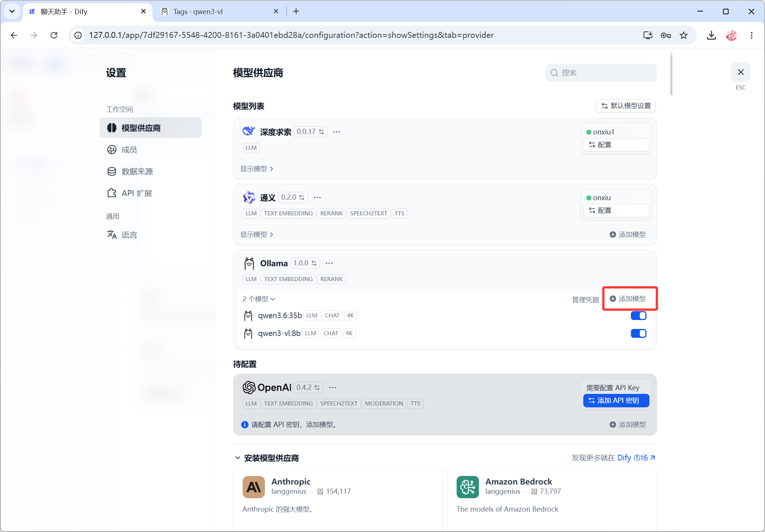The image size is (765, 532).
Task: Open the browser downloads icon
Action: [x=711, y=35]
